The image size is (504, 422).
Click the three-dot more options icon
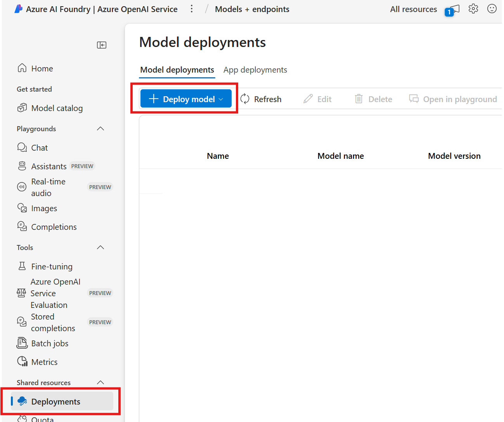(x=192, y=9)
